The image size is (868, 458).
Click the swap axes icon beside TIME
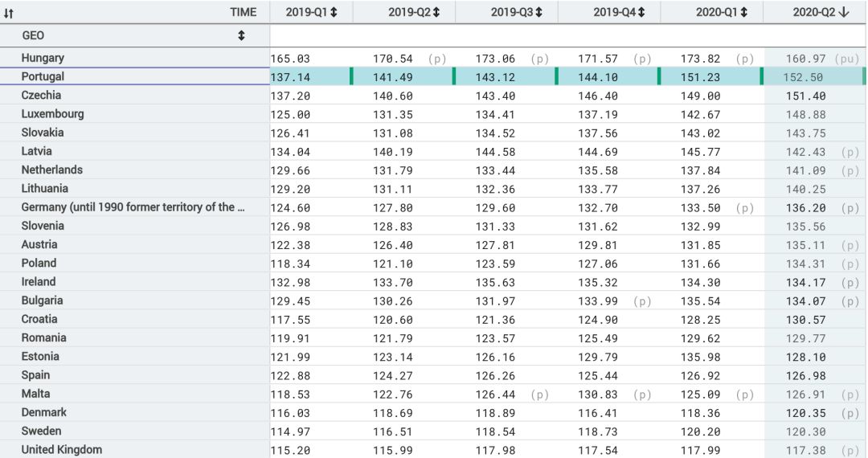tap(8, 13)
